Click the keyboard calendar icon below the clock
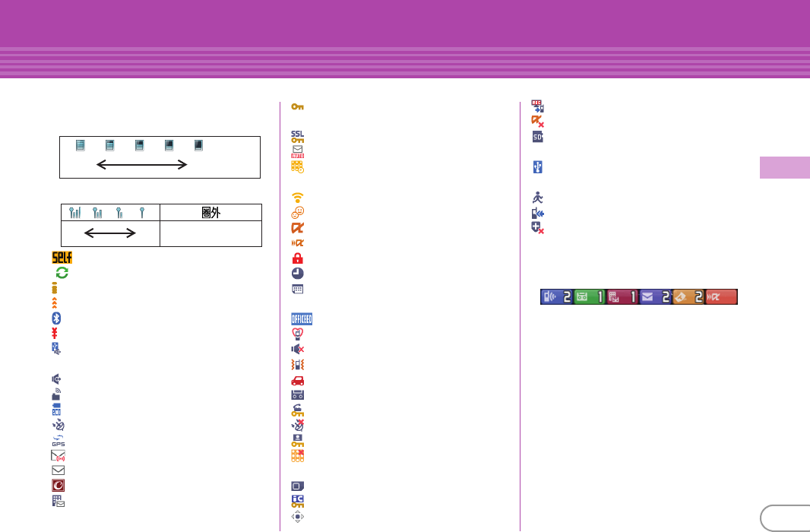 coord(298,289)
